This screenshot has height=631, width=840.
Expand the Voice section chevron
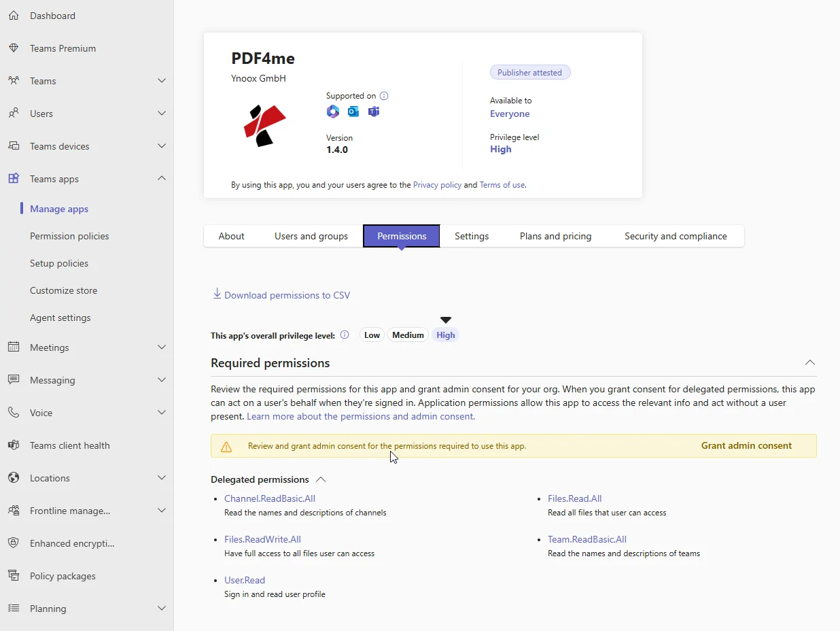pyautogui.click(x=162, y=413)
